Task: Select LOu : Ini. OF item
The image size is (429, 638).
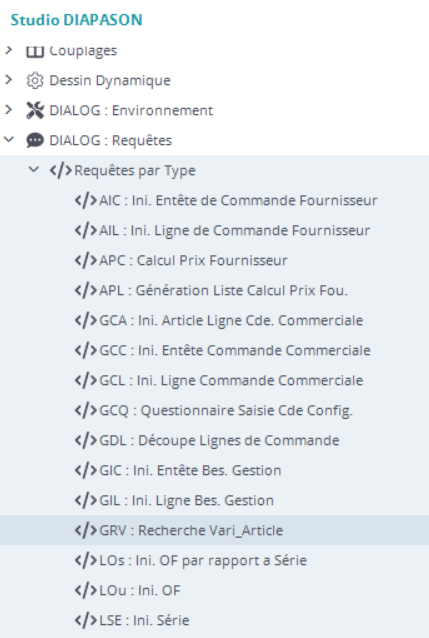Action: tap(140, 590)
